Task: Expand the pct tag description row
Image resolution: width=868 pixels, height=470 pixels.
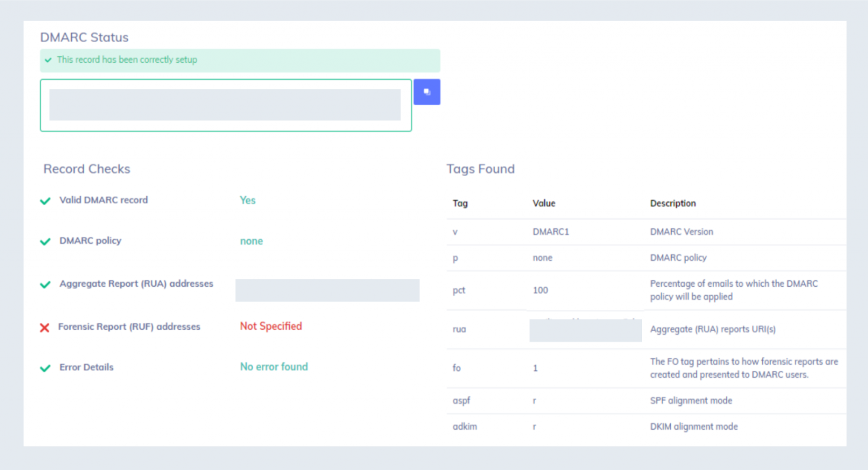Action: pos(734,290)
